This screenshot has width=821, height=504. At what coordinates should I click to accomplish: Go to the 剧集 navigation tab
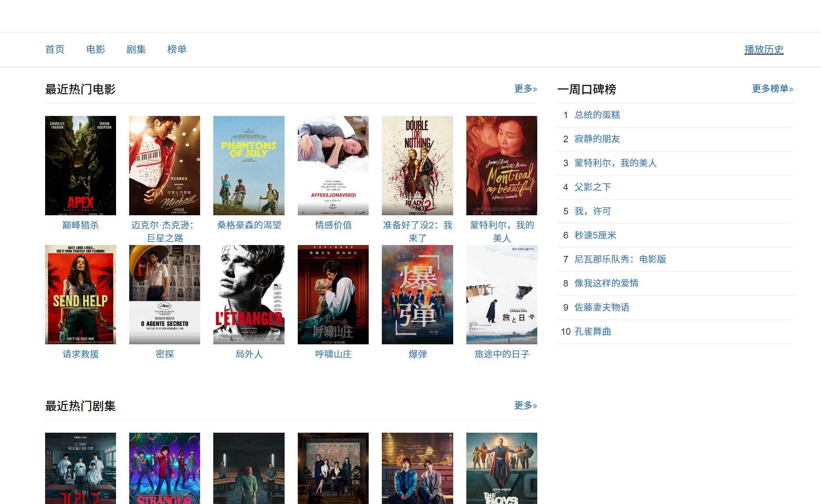(x=136, y=49)
